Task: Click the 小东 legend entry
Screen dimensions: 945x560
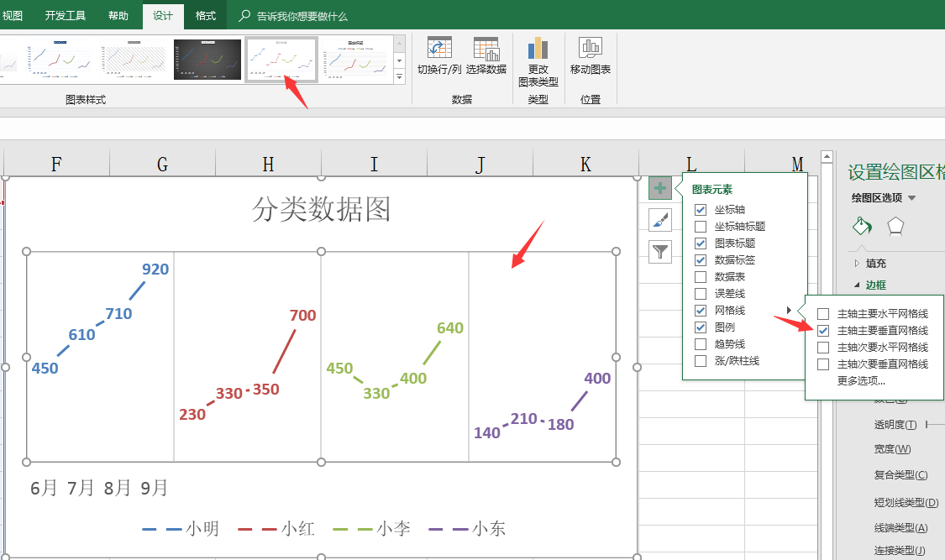Action: pos(467,529)
